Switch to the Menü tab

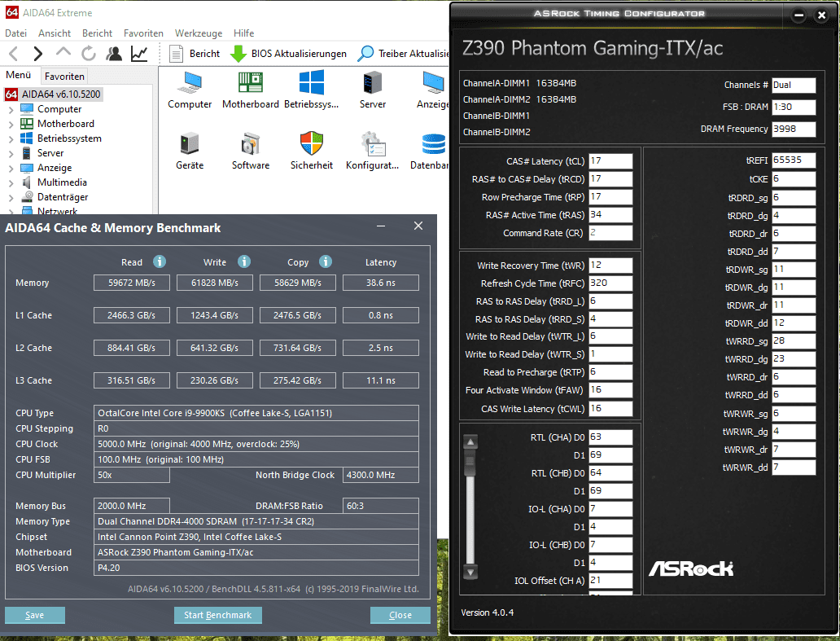pos(18,75)
